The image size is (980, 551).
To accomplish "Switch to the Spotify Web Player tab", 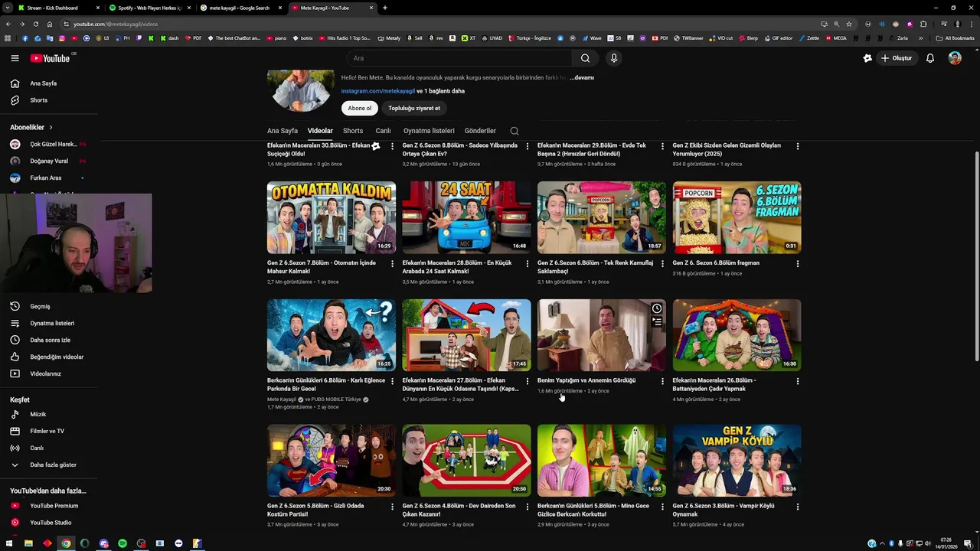I will coord(149,8).
